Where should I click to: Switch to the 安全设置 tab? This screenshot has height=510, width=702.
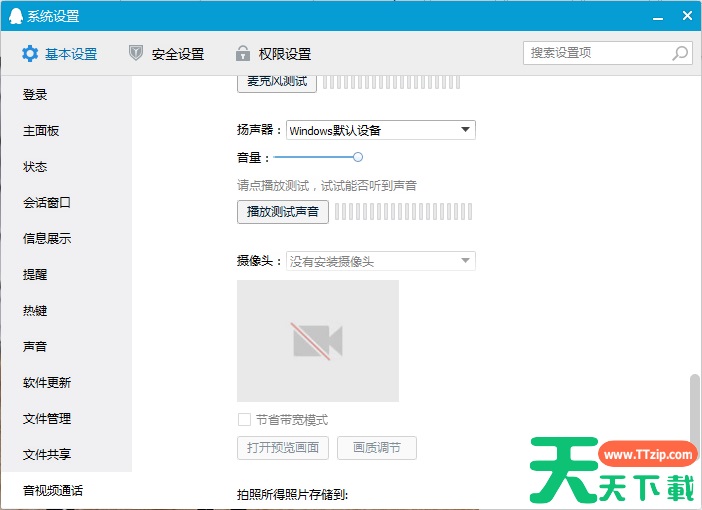pyautogui.click(x=177, y=54)
